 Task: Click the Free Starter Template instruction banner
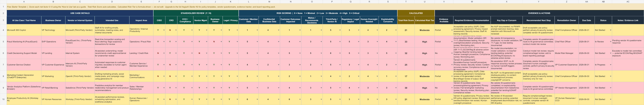tap(325, 7)
